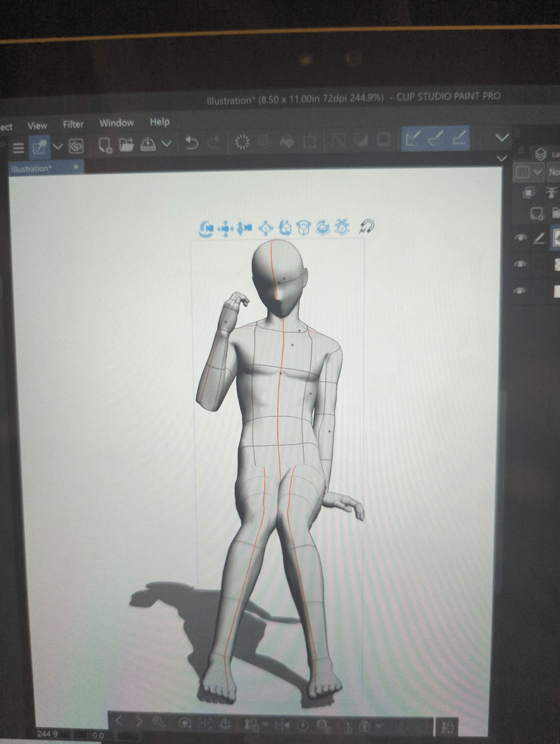Toggle visibility of the middle layer
Image resolution: width=560 pixels, height=744 pixels.
[519, 264]
